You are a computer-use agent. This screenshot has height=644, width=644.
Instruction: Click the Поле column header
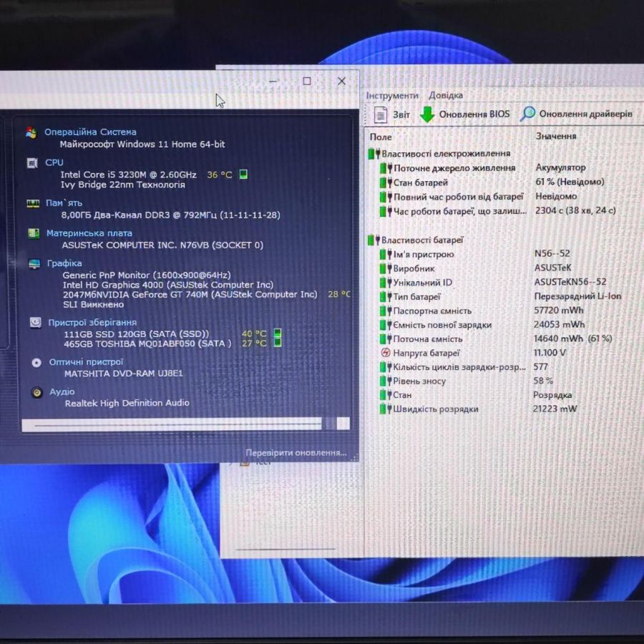point(381,137)
